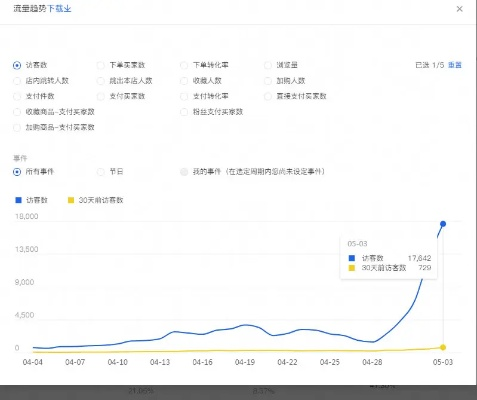Screen dimensions: 477x400
Task: Click the 04-28 axis date label
Action: (372, 362)
